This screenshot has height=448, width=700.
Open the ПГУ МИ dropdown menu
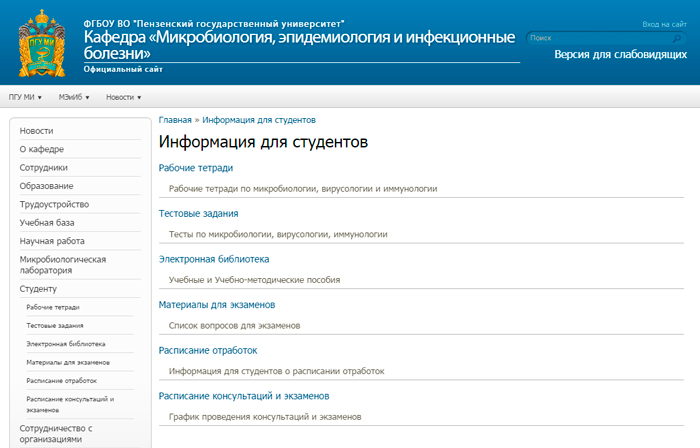[x=25, y=97]
